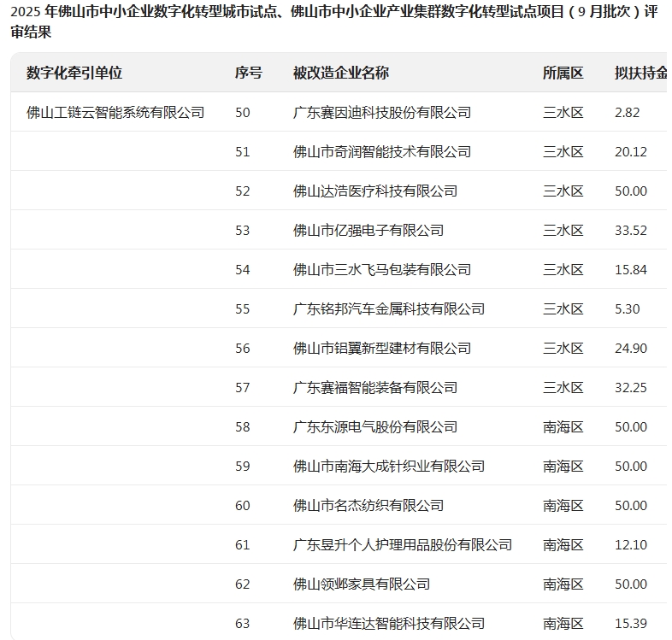Click the 被改造企业名称 column header
This screenshot has height=640, width=672.
tap(340, 73)
